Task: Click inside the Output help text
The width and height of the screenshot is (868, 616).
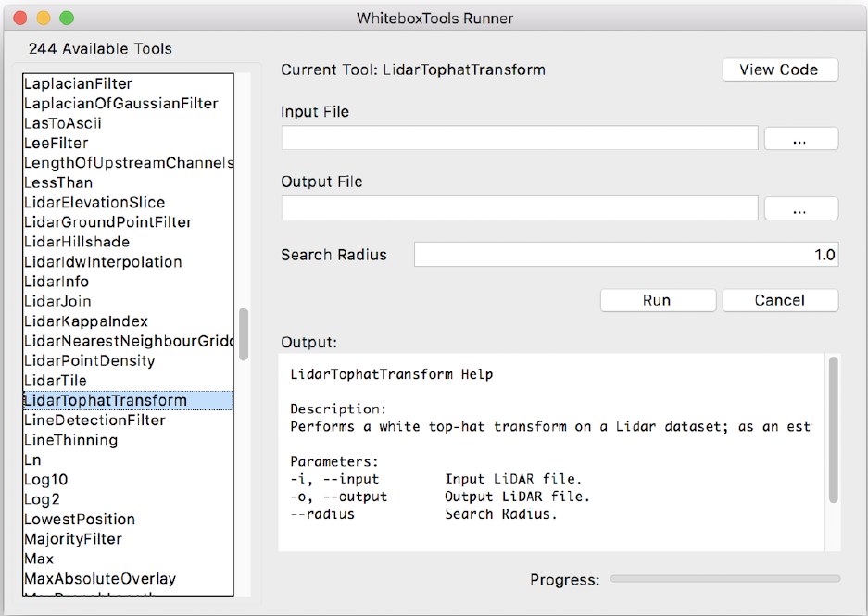Action: point(551,452)
